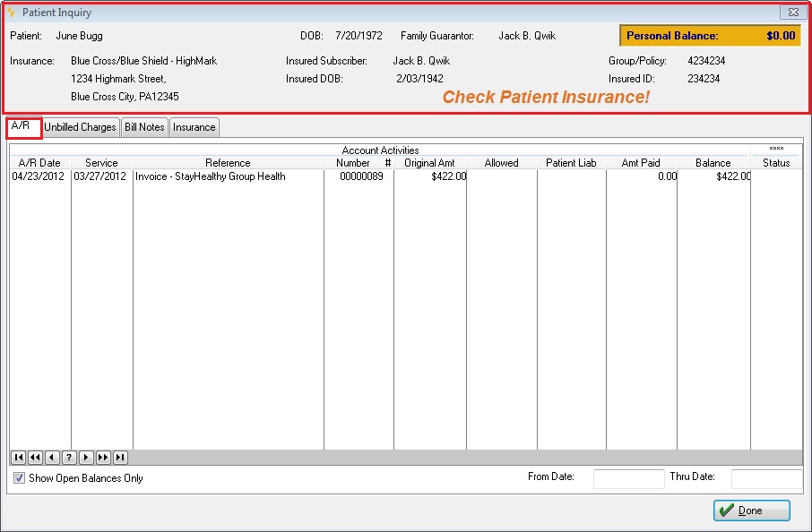
Task: Select the 04/23/2012 A/R date cell
Action: [x=39, y=176]
